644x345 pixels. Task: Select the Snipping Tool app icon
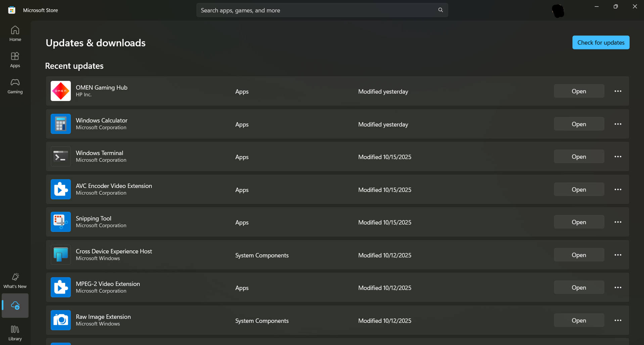click(61, 222)
